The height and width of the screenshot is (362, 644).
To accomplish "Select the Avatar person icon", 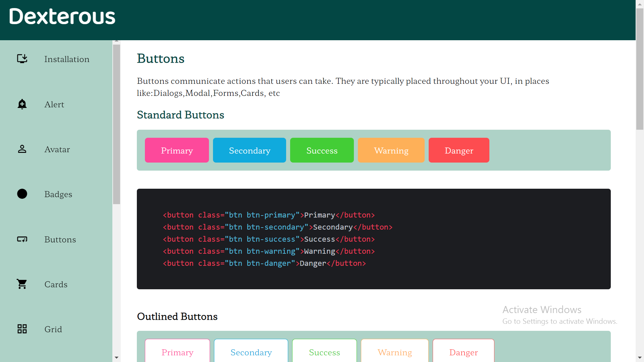I will click(x=22, y=149).
